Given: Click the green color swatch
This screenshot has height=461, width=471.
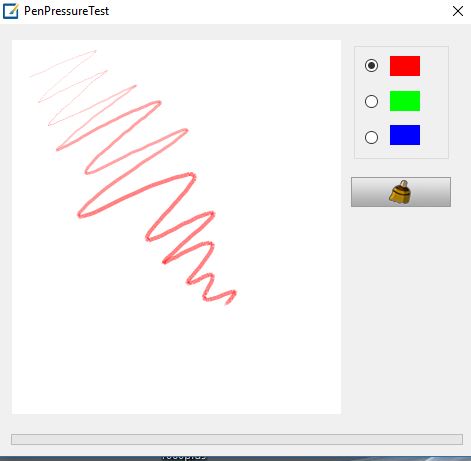Looking at the screenshot, I should tap(405, 101).
